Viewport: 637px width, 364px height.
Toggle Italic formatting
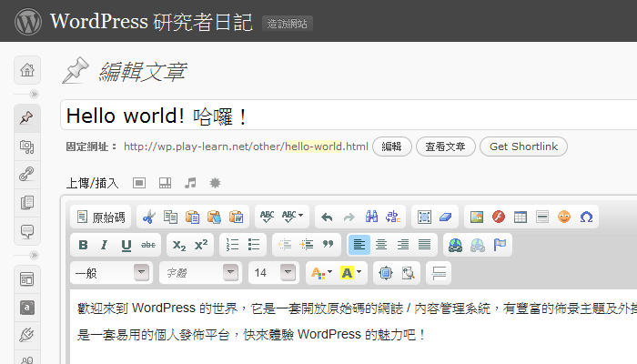(105, 245)
